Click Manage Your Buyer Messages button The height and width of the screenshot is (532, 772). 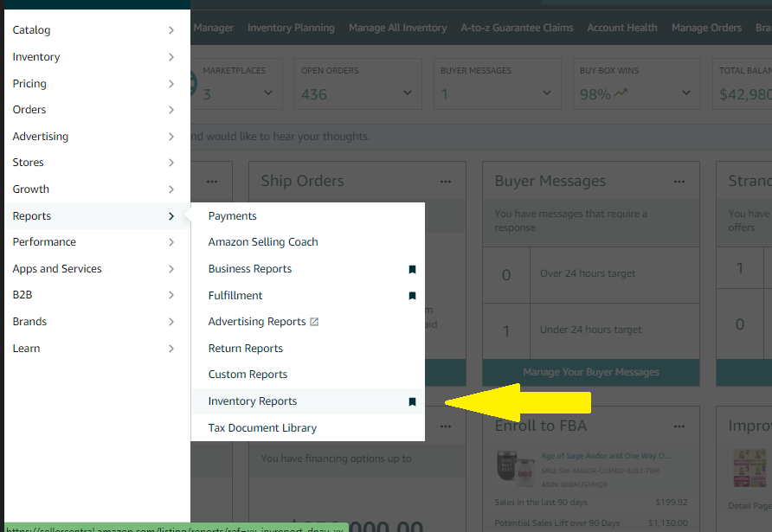pyautogui.click(x=591, y=373)
